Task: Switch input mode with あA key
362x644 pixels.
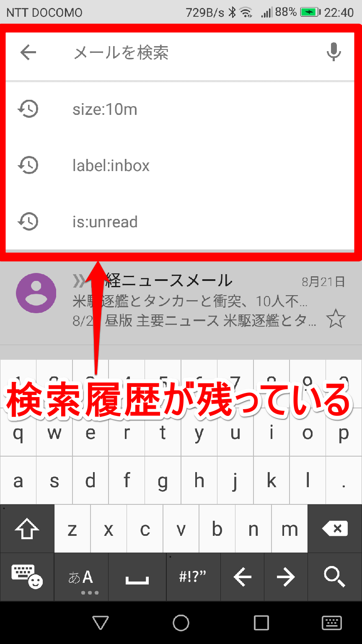Action: 81,577
